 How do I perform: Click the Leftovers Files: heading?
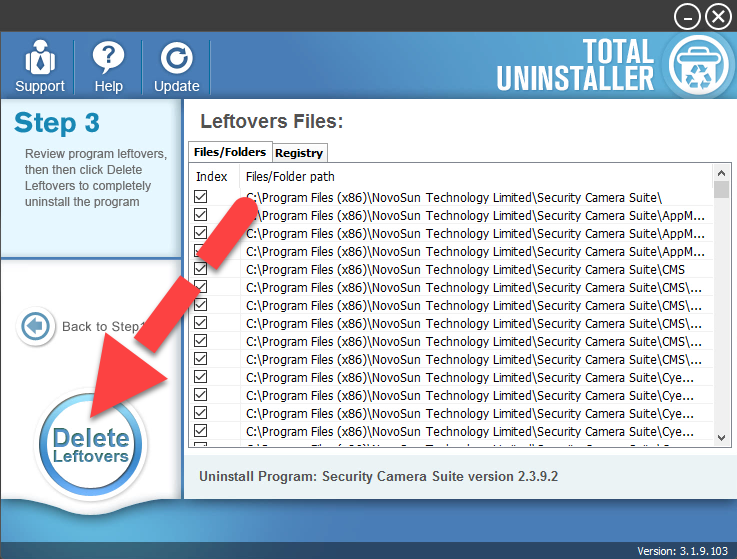[x=272, y=121]
